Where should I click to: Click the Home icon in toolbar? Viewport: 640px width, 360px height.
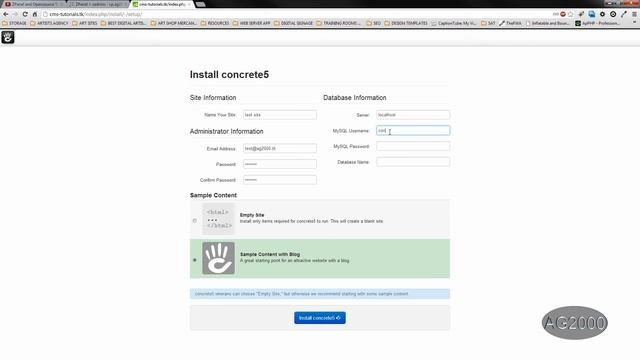point(35,14)
